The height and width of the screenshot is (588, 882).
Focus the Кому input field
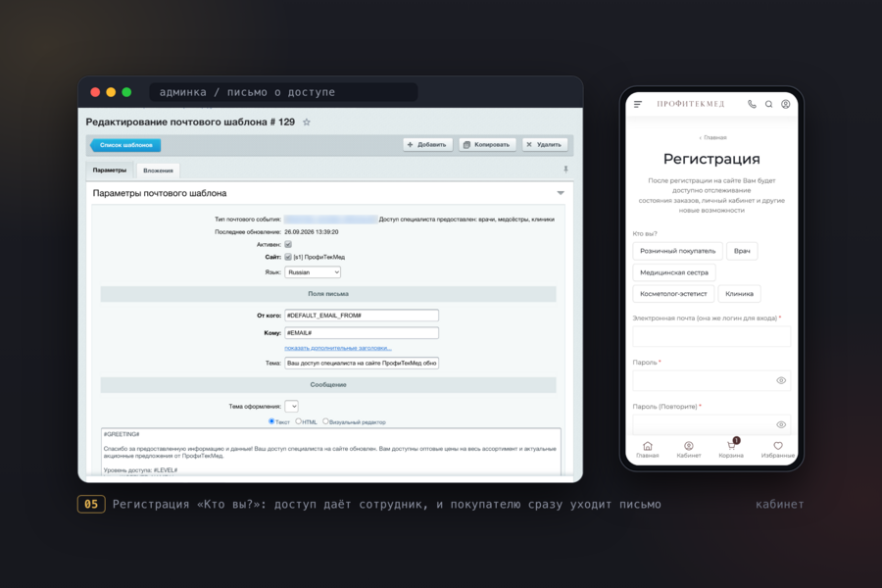pos(361,333)
